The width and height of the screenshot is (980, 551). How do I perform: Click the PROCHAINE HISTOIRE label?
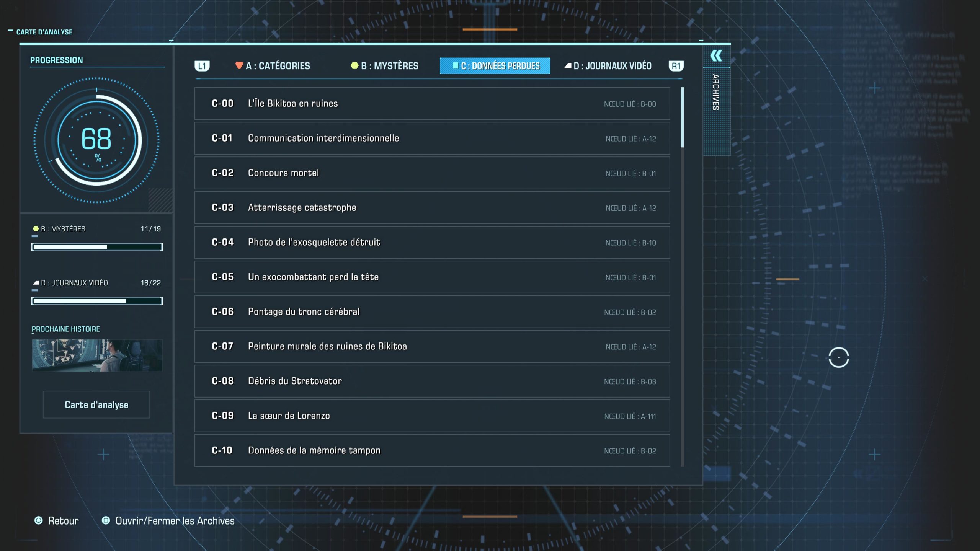66,329
